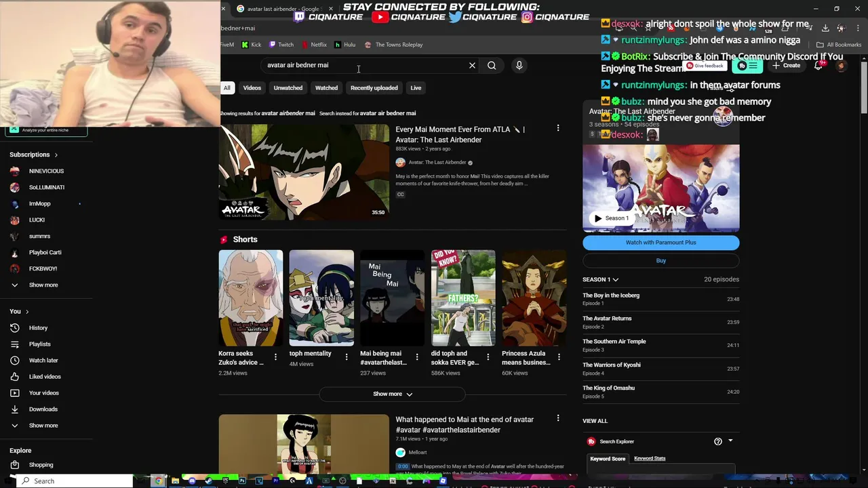Open the Subscriptions section header
This screenshot has height=488, width=868.
(34, 155)
